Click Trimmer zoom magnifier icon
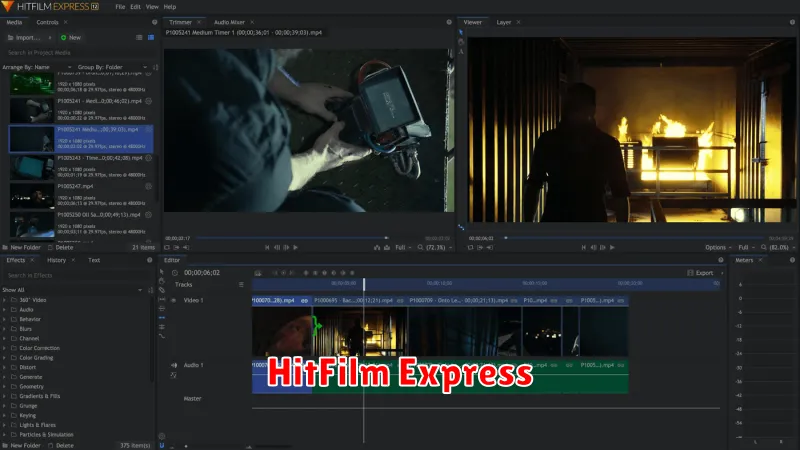The image size is (800, 450). 420,247
